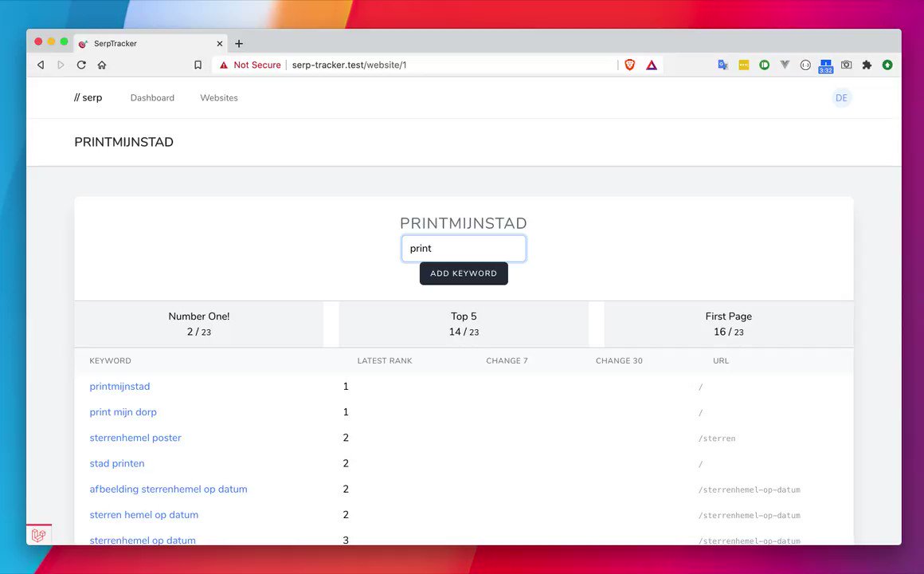Open the green circle extension icon
Screen dimensions: 924x574
click(765, 65)
